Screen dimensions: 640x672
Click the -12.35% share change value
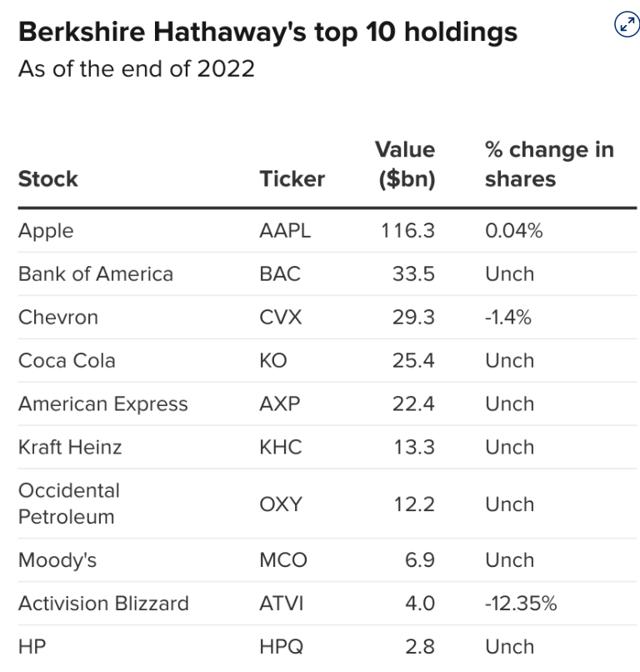pos(521,604)
